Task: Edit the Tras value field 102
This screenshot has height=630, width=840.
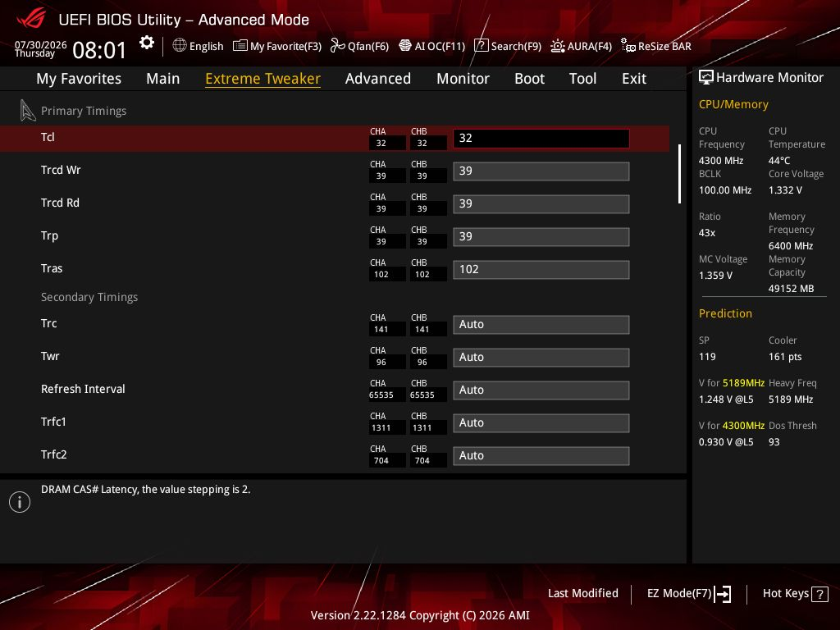Action: 541,269
